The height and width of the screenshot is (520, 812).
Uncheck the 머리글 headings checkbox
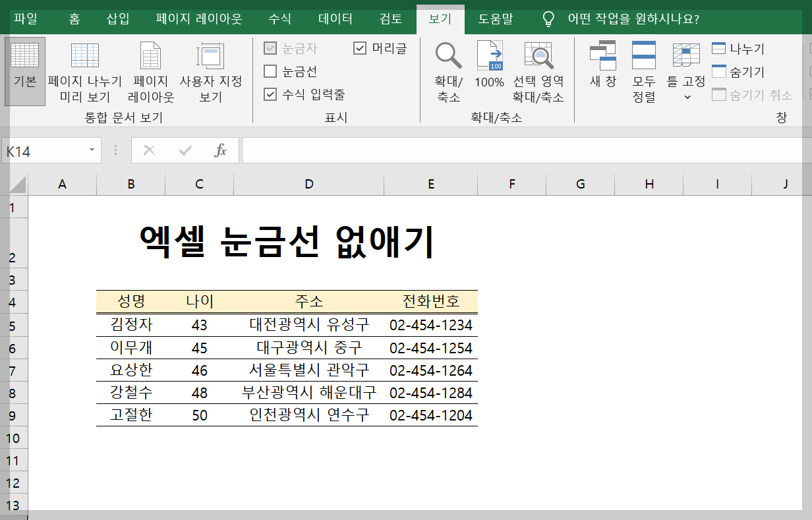pyautogui.click(x=360, y=47)
